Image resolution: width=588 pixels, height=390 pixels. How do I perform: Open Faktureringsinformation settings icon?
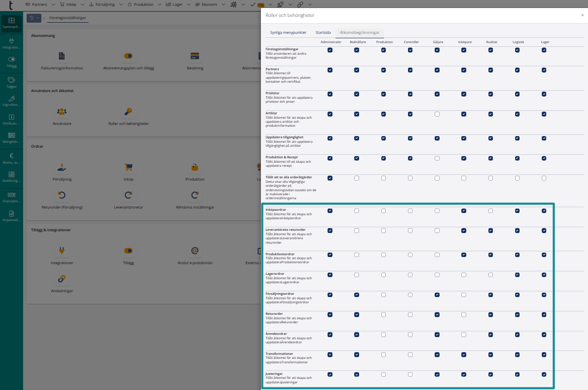coord(62,56)
